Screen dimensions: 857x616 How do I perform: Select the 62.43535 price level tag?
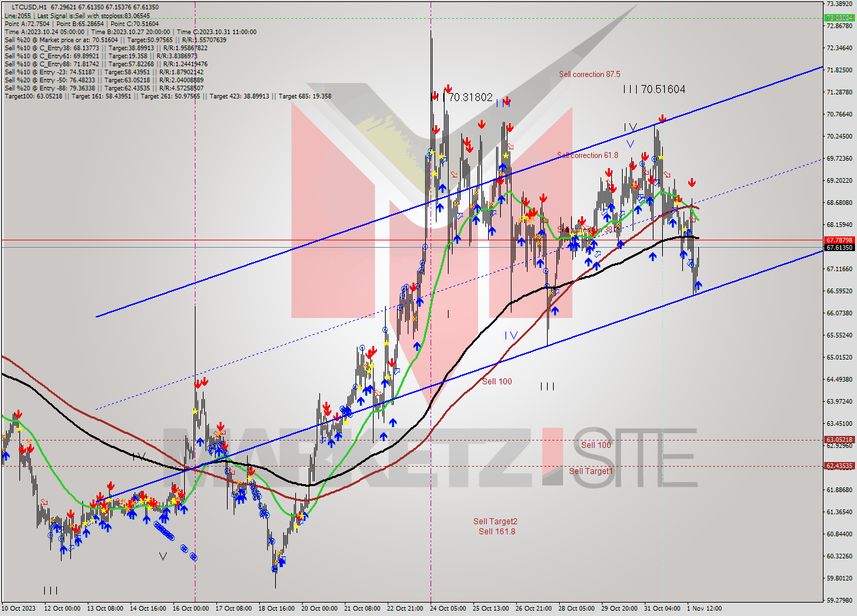point(839,465)
